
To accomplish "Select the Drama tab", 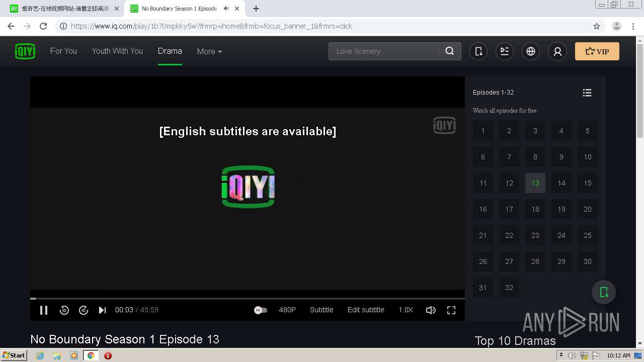I will click(170, 51).
